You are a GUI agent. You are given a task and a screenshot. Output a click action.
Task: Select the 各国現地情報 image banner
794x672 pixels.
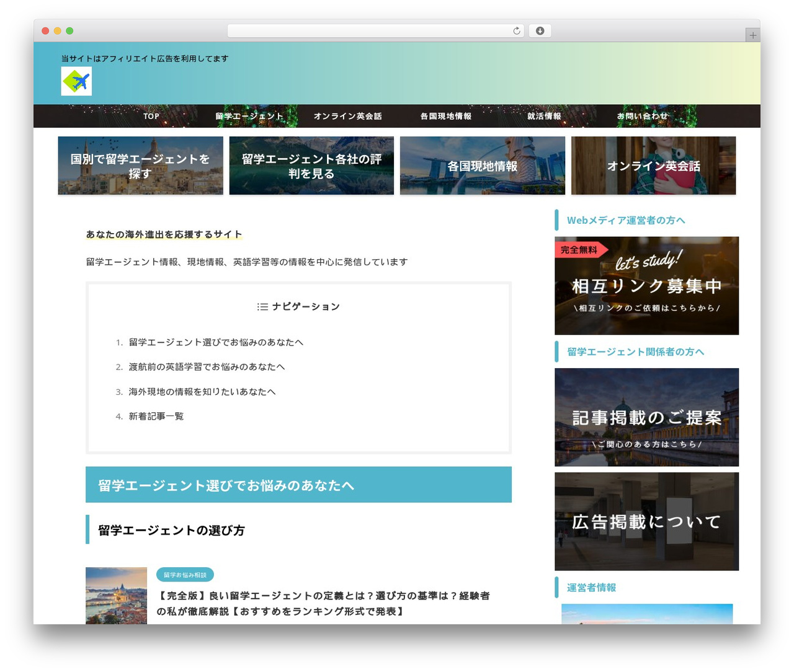click(x=483, y=166)
